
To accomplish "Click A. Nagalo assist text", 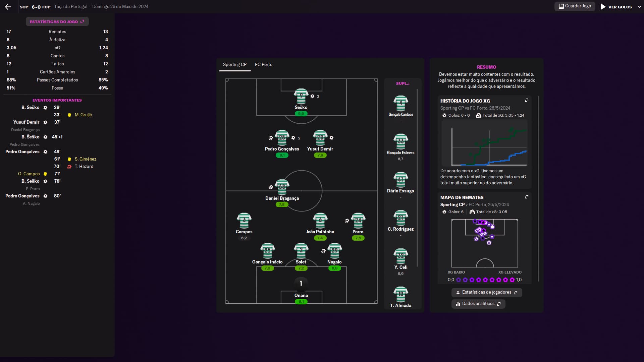I will pos(31,203).
